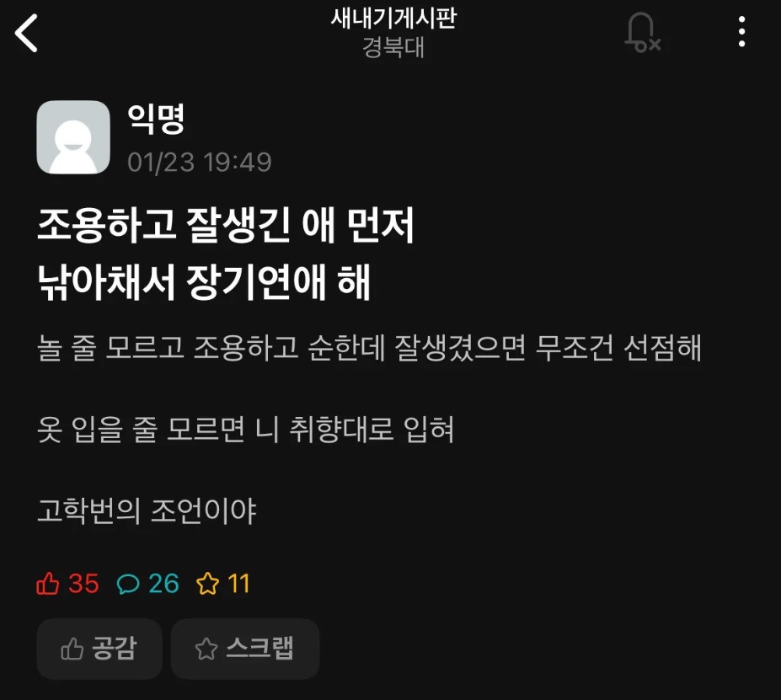The height and width of the screenshot is (700, 781).
Task: Select the 익명 author name
Action: point(156,119)
